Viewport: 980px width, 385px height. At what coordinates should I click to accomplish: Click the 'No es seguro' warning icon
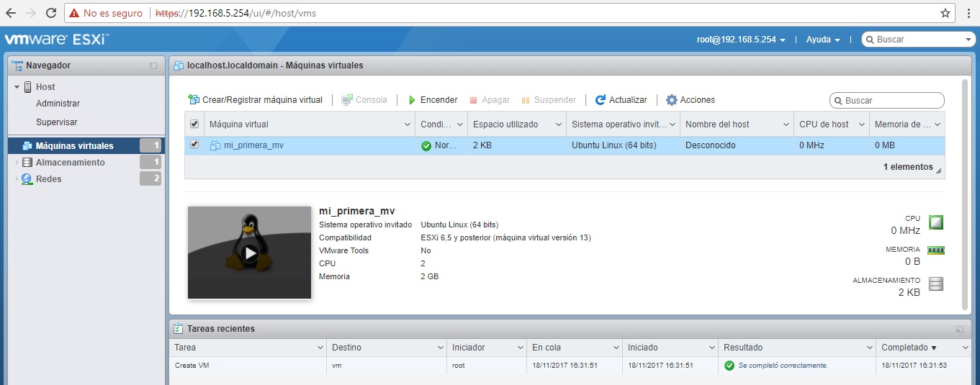pos(74,13)
